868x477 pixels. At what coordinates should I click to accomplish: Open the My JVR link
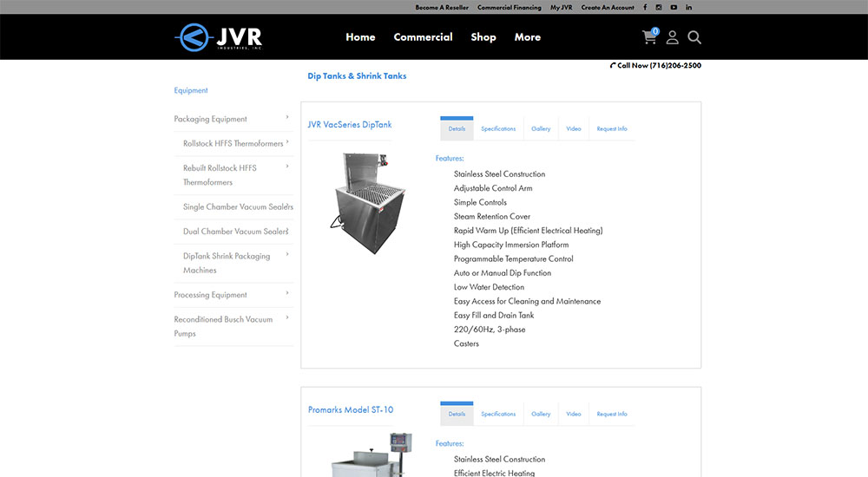point(562,7)
